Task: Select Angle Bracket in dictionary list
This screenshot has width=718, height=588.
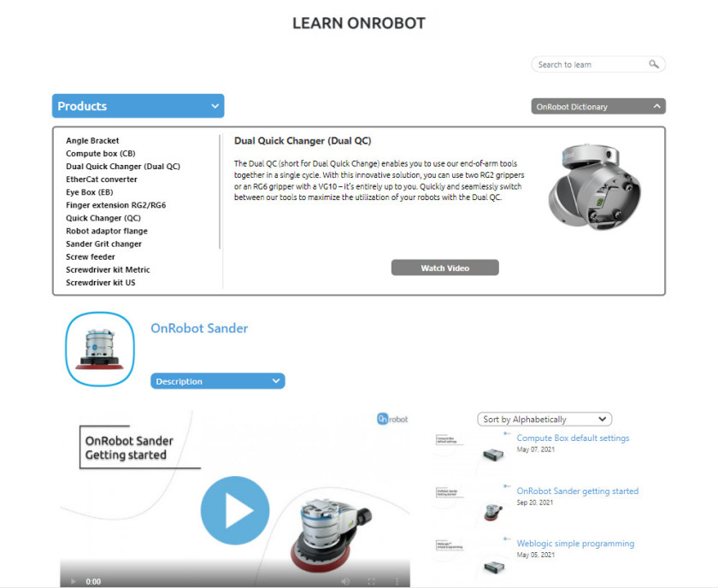Action: click(92, 140)
